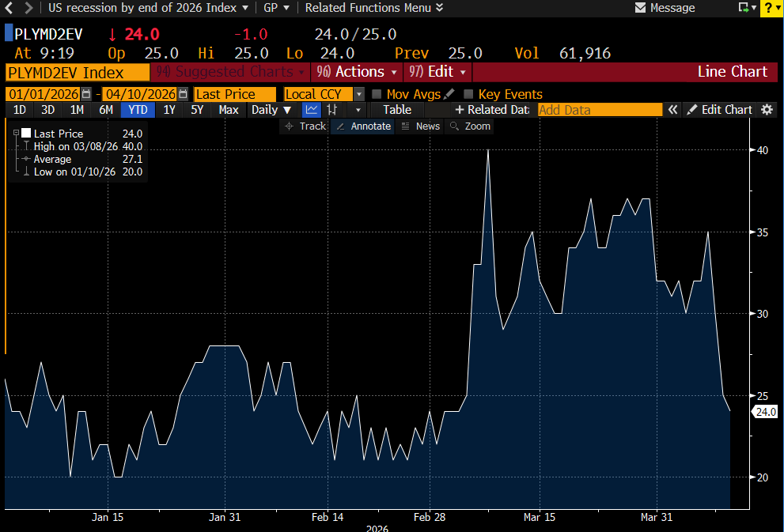The width and height of the screenshot is (784, 532).
Task: Click the 24.0 last price axis label
Action: coord(766,412)
